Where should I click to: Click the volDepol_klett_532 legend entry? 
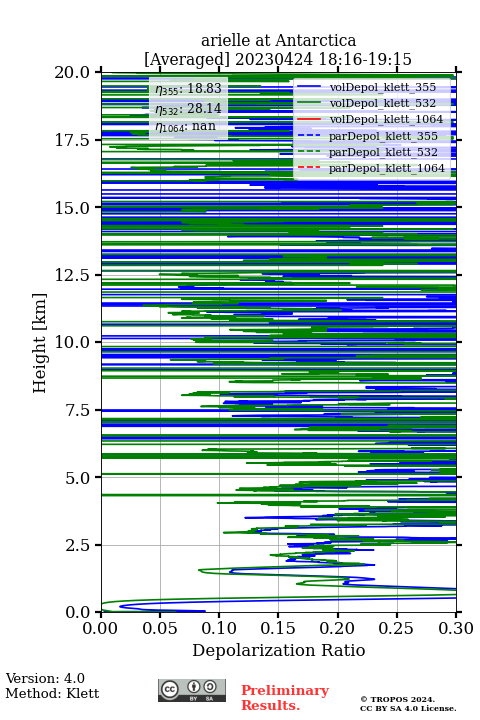point(367,103)
